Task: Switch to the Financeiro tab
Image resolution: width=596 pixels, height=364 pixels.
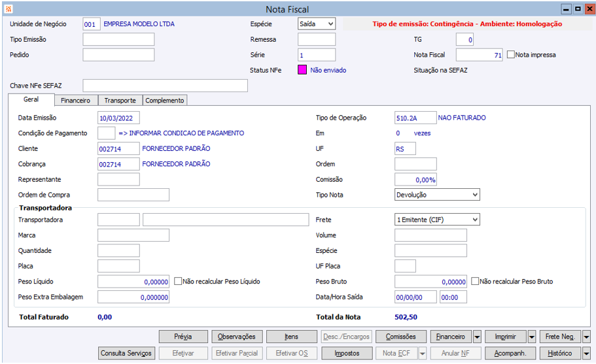Action: coord(75,101)
